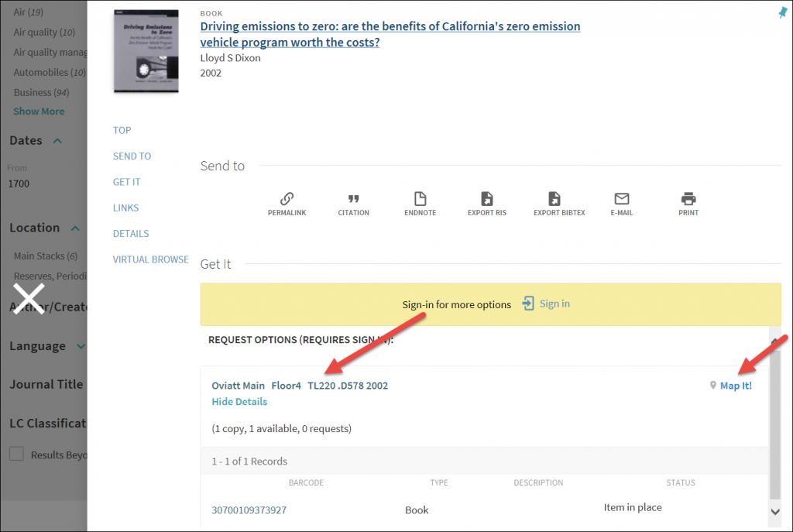Jump to Virtual Browse in side nav
This screenshot has height=532, width=793.
click(150, 259)
